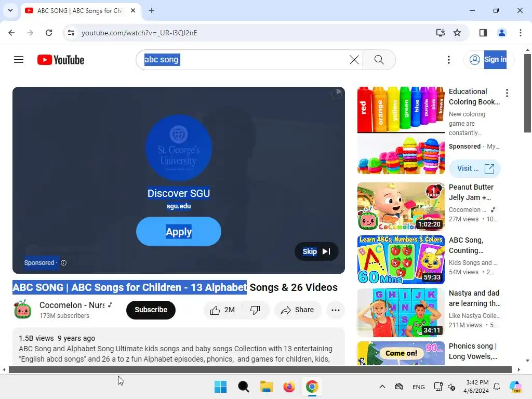This screenshot has width=532, height=399.
Task: Subscribe to the Cocomelon channel
Action: 151,310
